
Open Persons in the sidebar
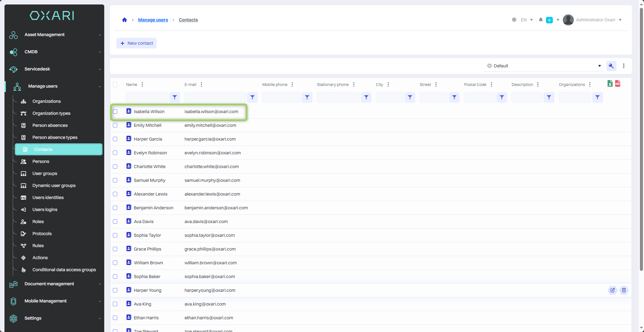point(41,162)
